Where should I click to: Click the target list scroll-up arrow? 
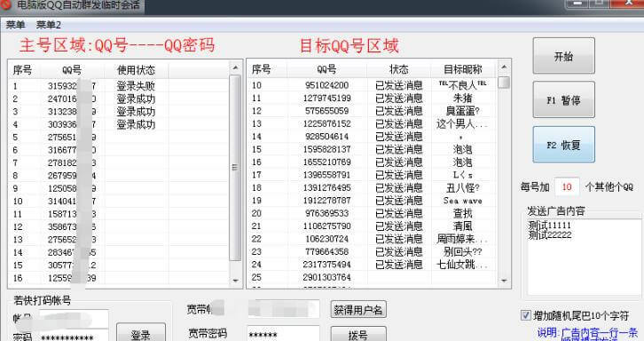coord(504,67)
